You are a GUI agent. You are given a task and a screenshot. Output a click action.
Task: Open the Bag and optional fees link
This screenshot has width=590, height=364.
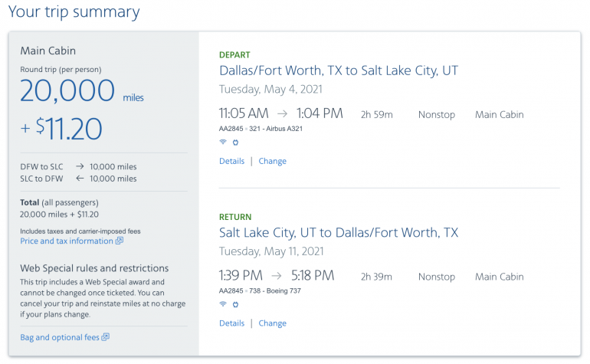[60, 337]
